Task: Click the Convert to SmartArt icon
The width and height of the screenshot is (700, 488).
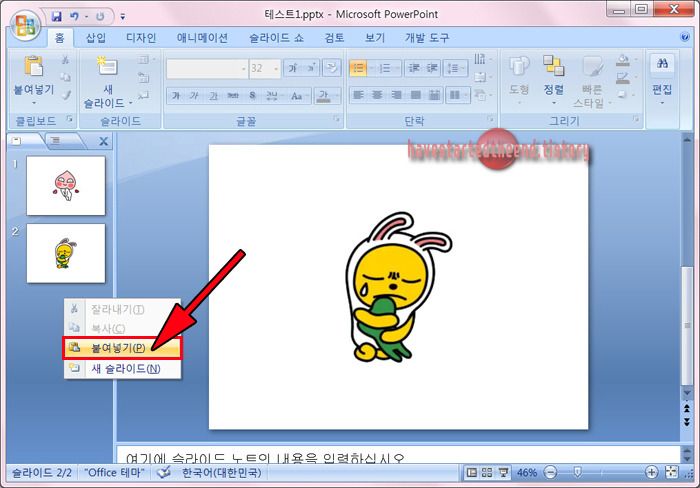Action: pos(482,95)
